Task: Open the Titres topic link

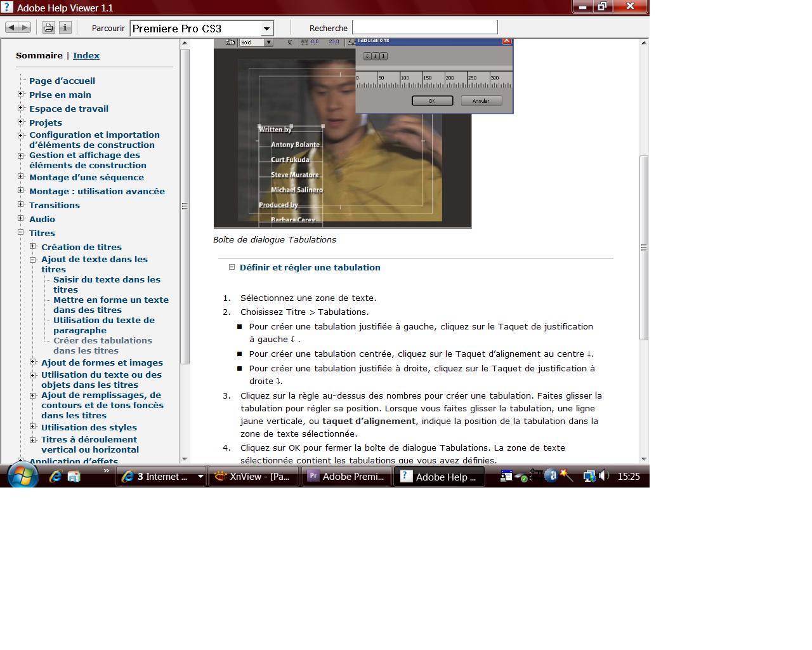Action: click(42, 233)
